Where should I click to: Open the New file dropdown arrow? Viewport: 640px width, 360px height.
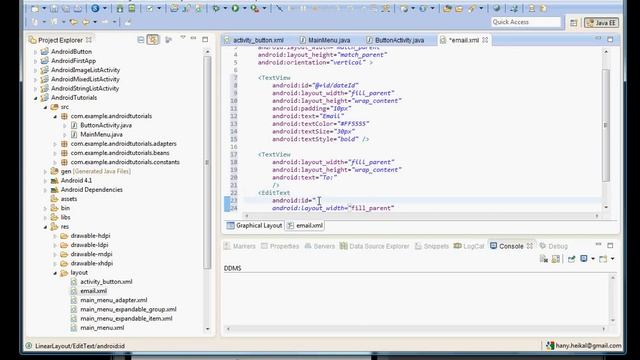click(x=44, y=9)
